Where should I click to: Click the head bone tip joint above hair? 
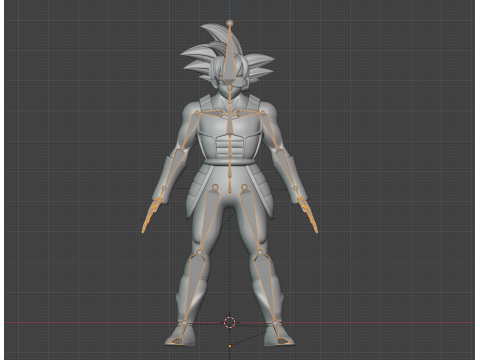[230, 23]
